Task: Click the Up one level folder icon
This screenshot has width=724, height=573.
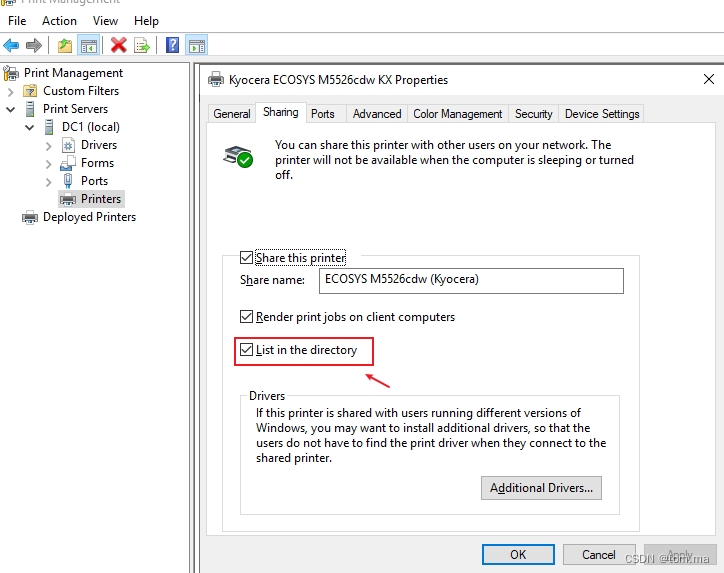Action: click(65, 45)
